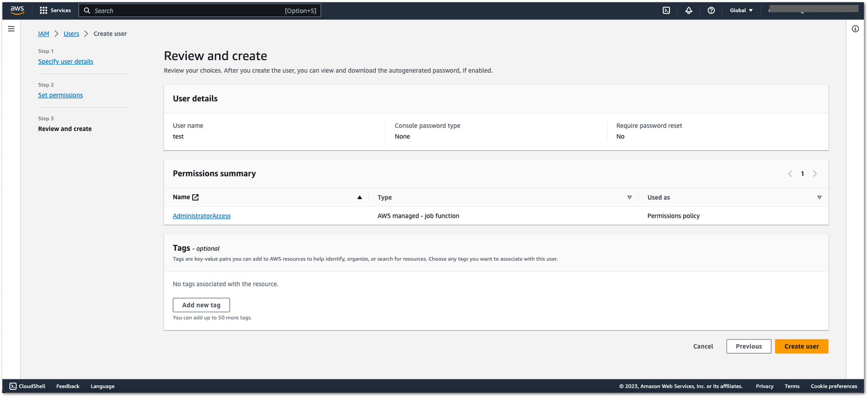Screen dimensions: 868x397
Task: Open the notifications bell
Action: 689,10
